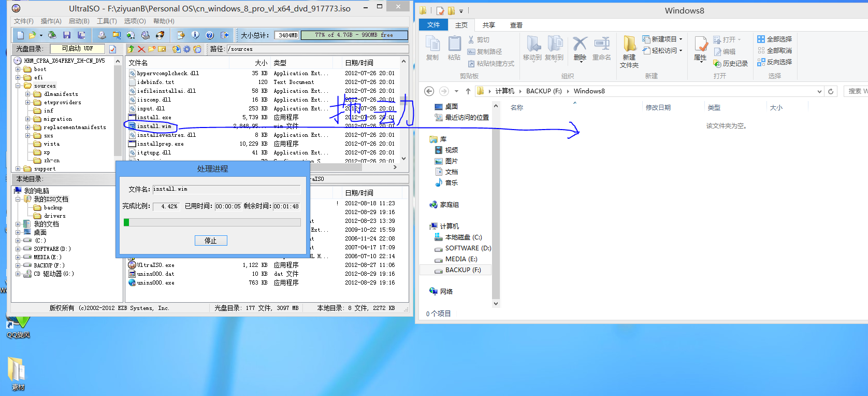Click the blue floppy Save icon in UltraISO
This screenshot has width=868, height=396.
coord(67,35)
